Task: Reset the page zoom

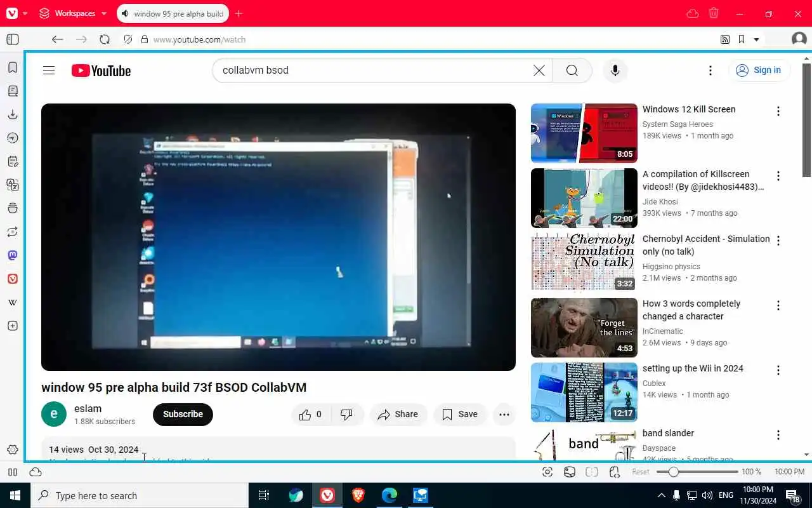Action: [641, 472]
